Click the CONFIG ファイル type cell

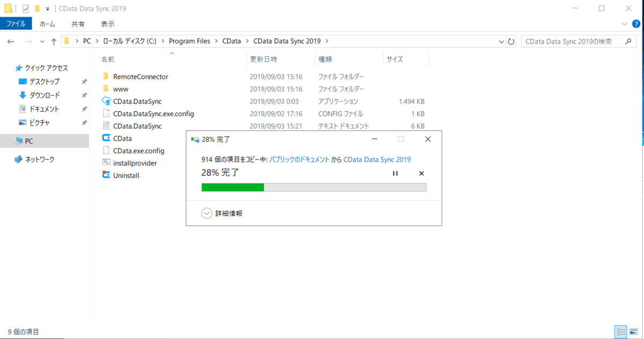point(340,113)
